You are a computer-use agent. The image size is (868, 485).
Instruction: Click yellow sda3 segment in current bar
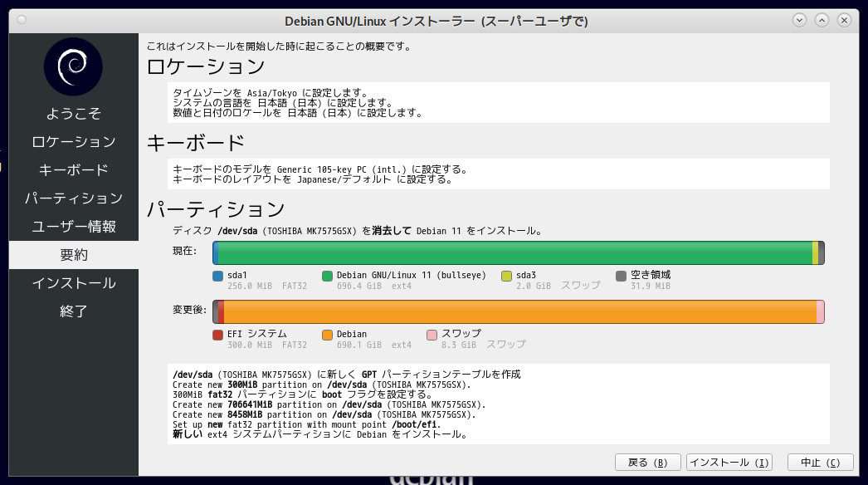point(815,252)
